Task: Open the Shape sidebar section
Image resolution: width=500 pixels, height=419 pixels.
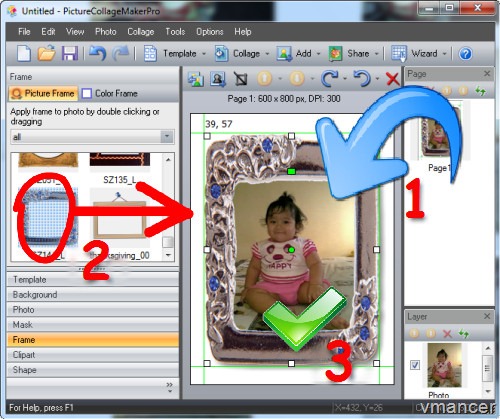Action: pos(93,370)
